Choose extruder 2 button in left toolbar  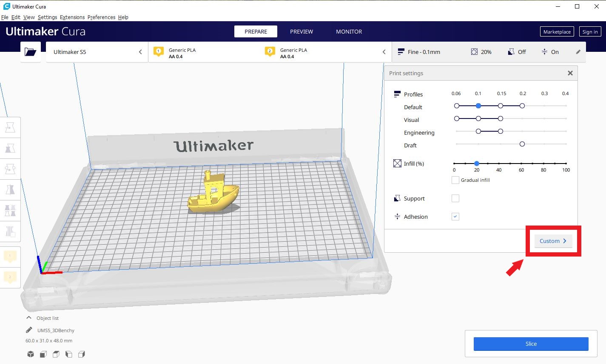click(x=10, y=277)
